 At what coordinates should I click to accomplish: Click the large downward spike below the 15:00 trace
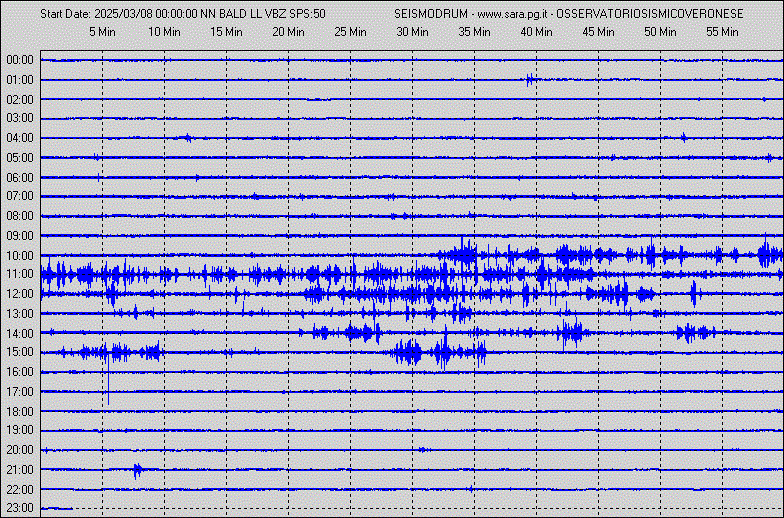pos(108,380)
